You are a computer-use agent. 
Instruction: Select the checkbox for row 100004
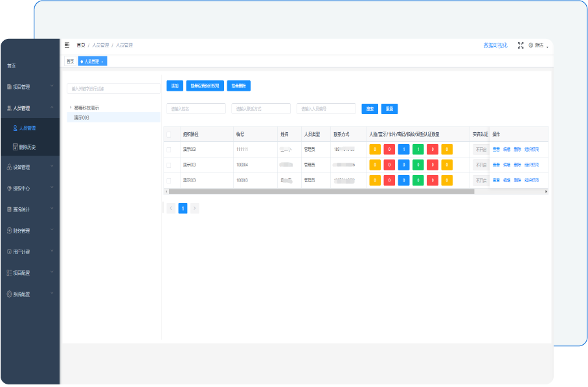tap(169, 165)
